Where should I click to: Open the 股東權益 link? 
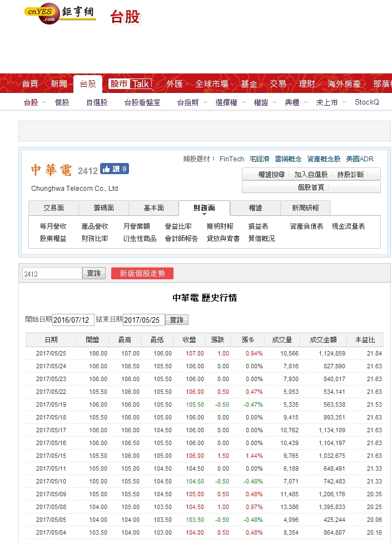53,238
